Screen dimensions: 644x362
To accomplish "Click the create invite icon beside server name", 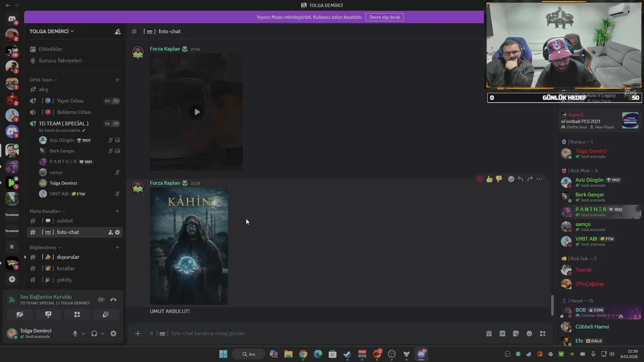I will tap(118, 31).
